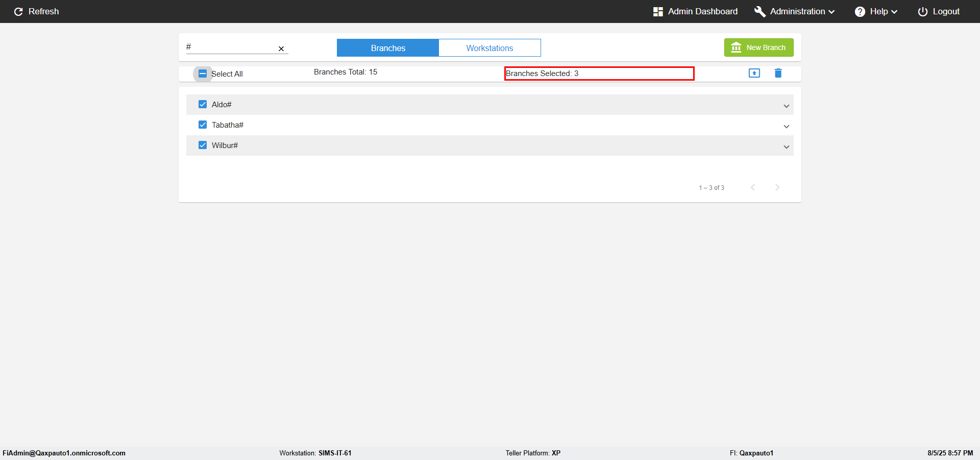Go to next page arrow
This screenshot has height=460, width=980.
(777, 187)
